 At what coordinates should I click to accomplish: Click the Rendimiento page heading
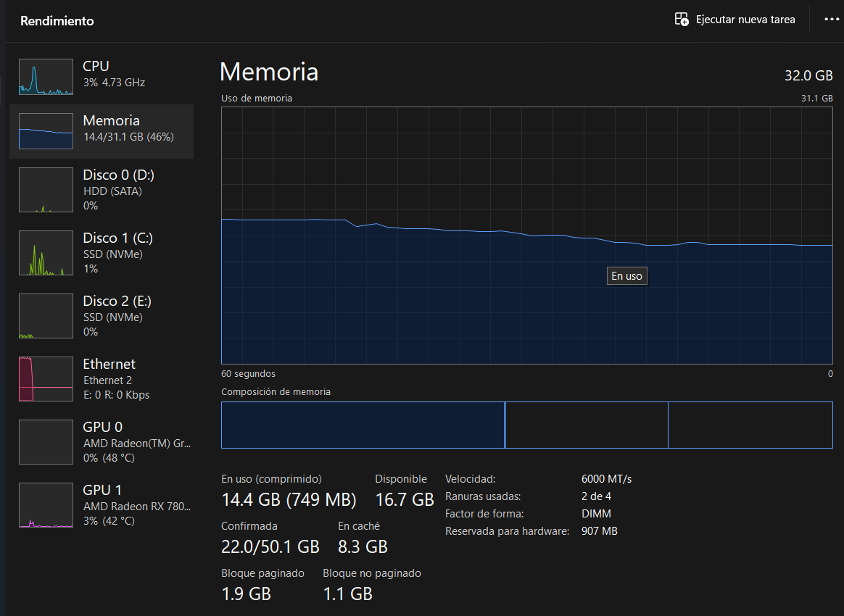click(x=57, y=21)
